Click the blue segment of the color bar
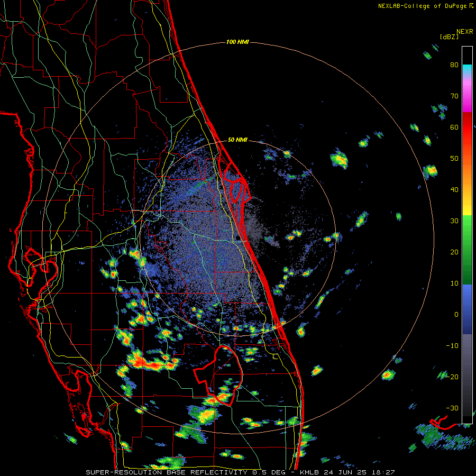Viewport: 476px width, 476px height. pos(467,309)
